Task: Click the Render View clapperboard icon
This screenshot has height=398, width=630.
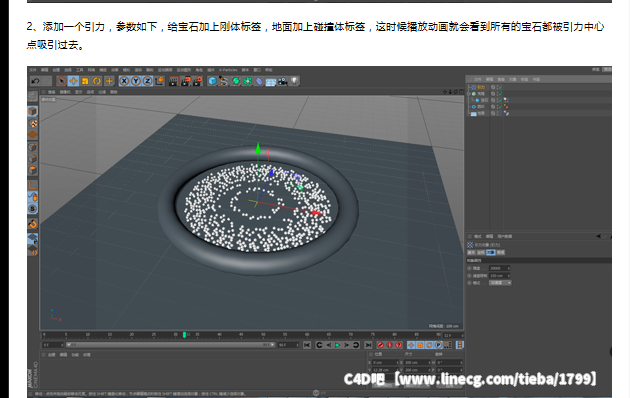Action: coord(173,81)
